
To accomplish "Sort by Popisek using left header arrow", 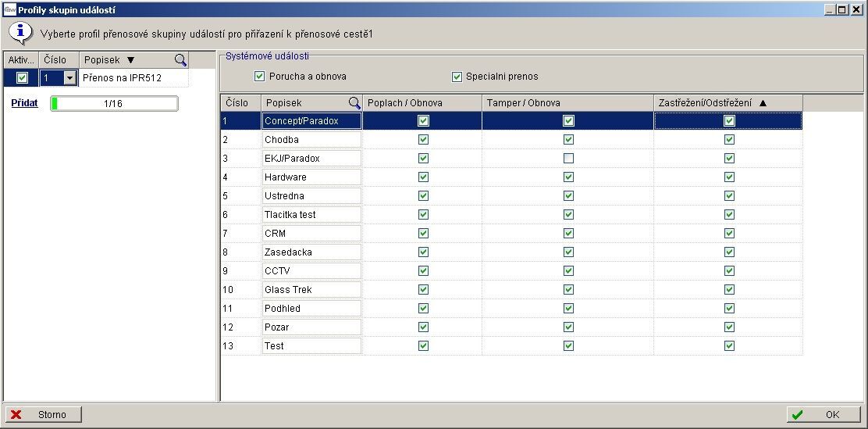I will pos(130,60).
